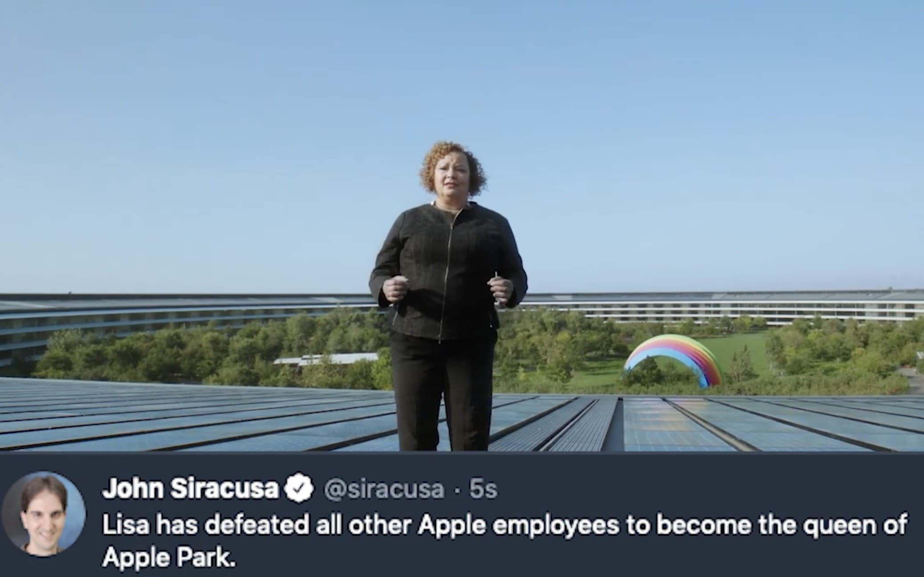Open John Siracusa's profile avatar photo

click(43, 514)
